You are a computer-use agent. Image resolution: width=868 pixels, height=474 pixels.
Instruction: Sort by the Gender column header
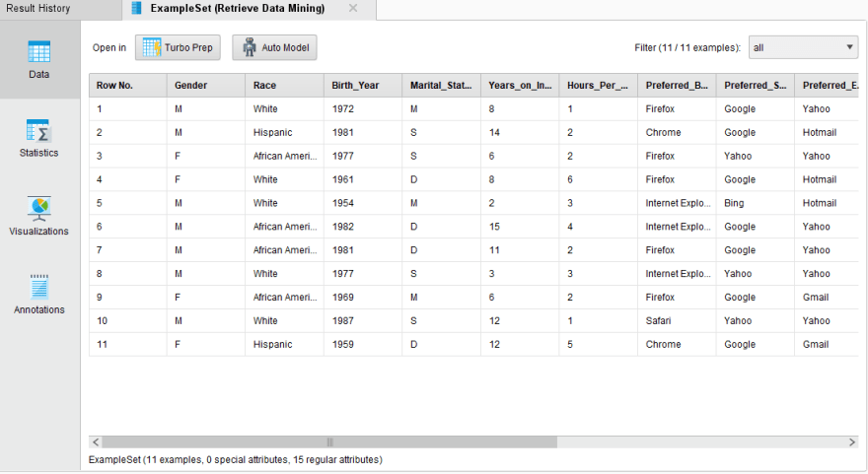point(206,85)
